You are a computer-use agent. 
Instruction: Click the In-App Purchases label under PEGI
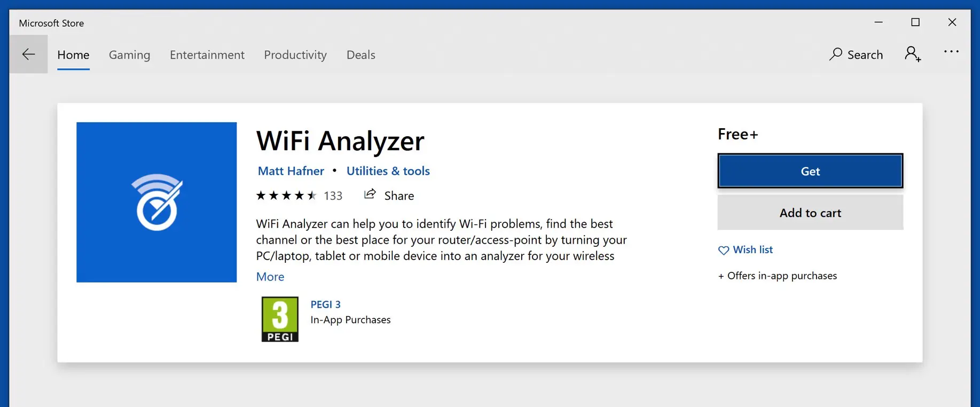click(351, 320)
